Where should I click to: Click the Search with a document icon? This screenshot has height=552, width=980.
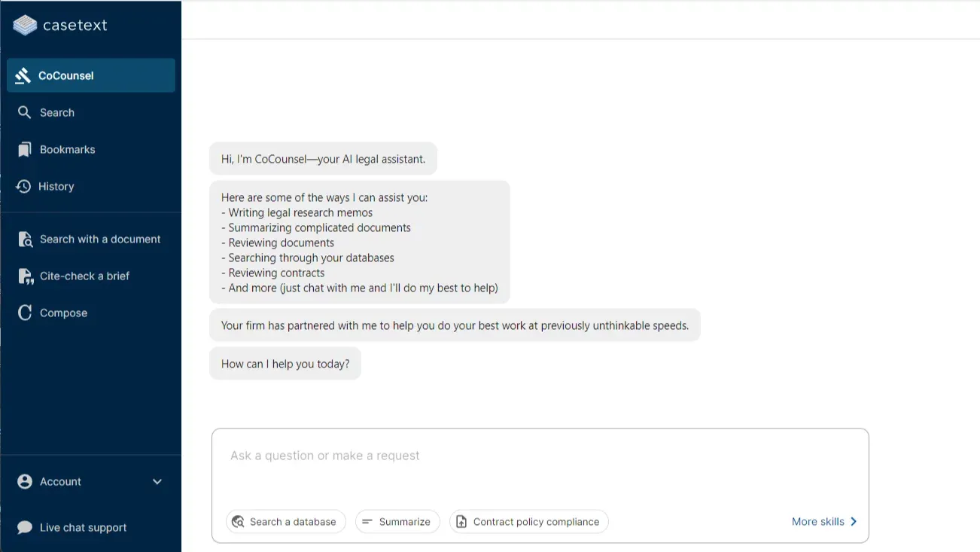pos(25,239)
